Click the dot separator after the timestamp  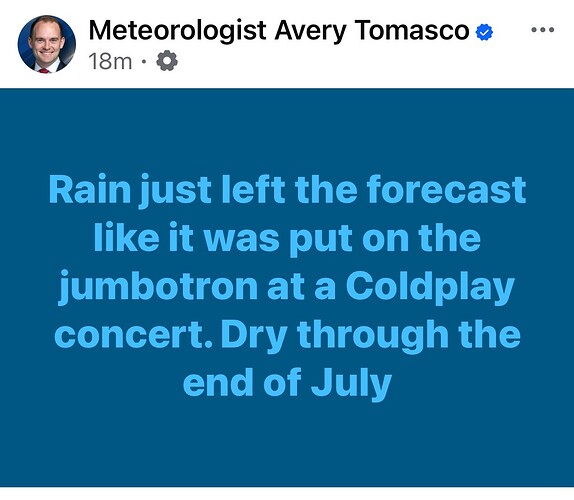coord(144,61)
